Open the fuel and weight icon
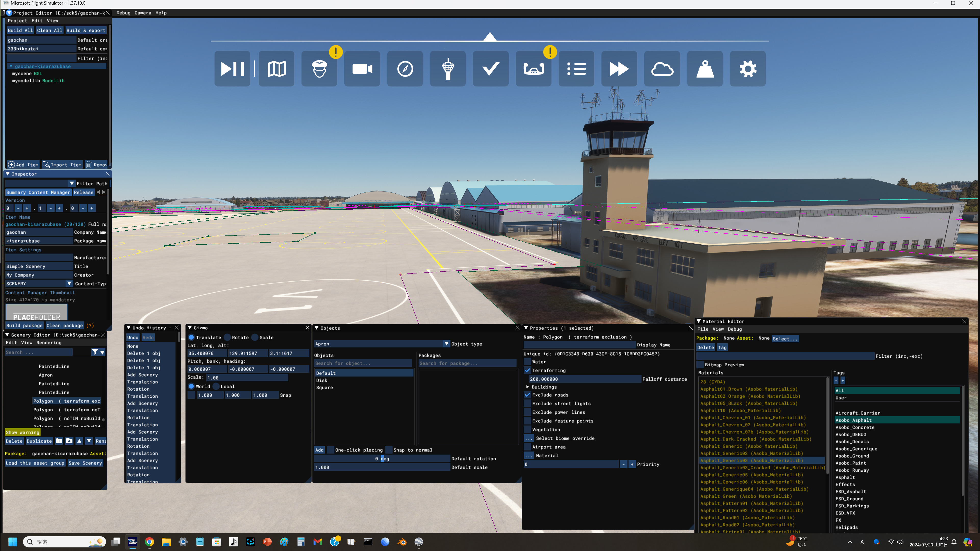Viewport: 980px width, 551px height. [x=705, y=69]
